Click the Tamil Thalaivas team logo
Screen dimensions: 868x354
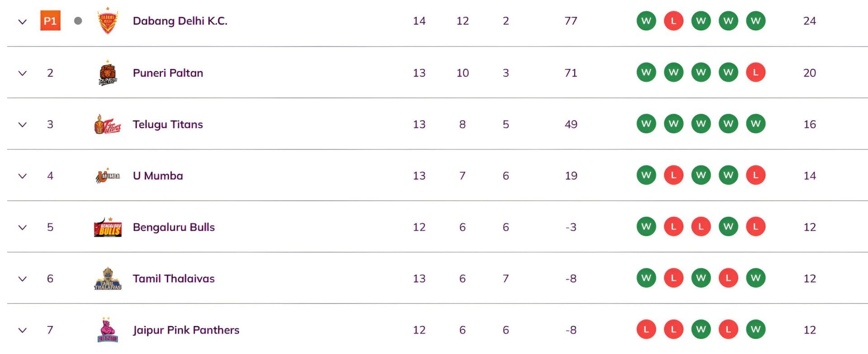[x=108, y=279]
